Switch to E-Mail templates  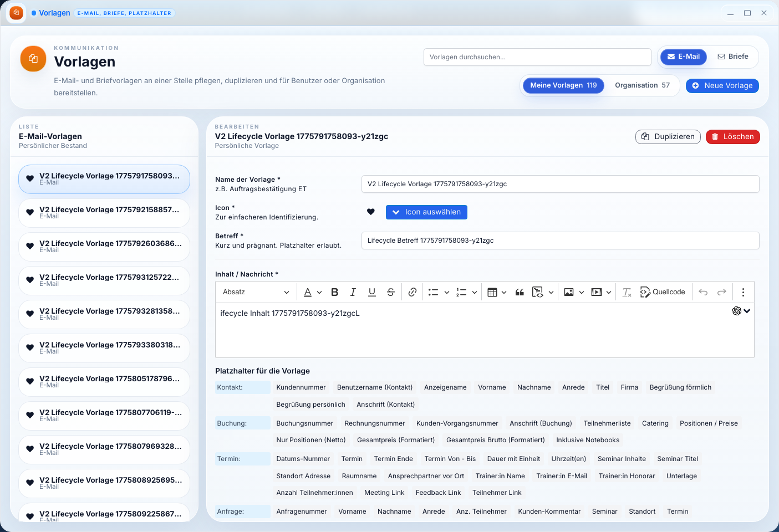[x=683, y=57]
